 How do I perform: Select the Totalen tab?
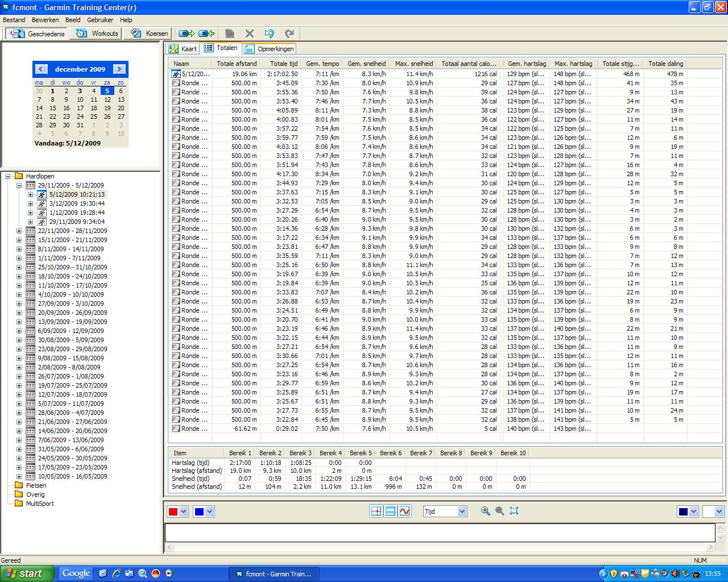[221, 48]
